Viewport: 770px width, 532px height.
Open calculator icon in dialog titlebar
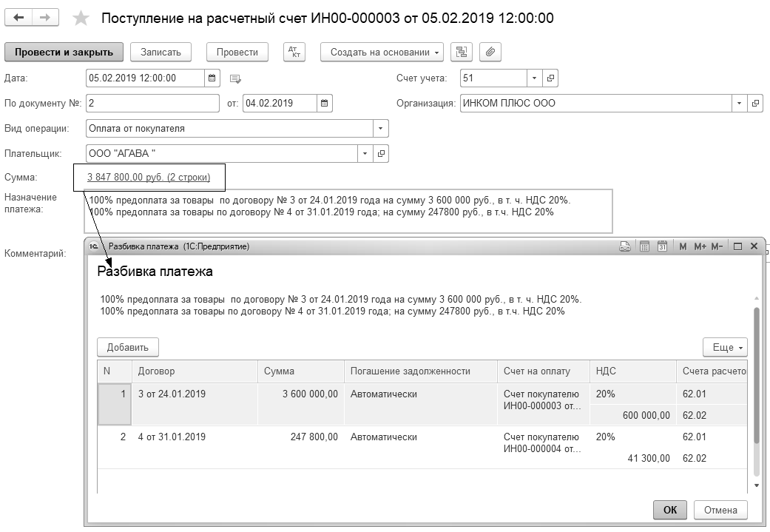[x=644, y=246]
